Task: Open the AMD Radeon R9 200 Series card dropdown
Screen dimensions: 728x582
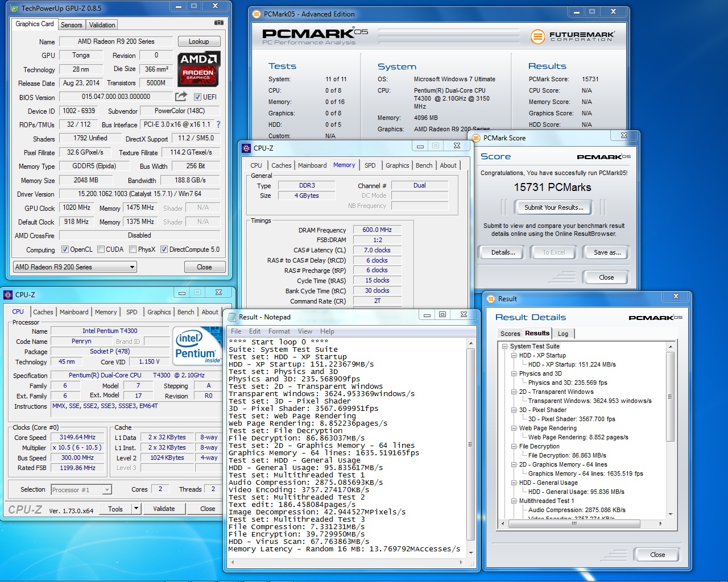Action: 75,267
